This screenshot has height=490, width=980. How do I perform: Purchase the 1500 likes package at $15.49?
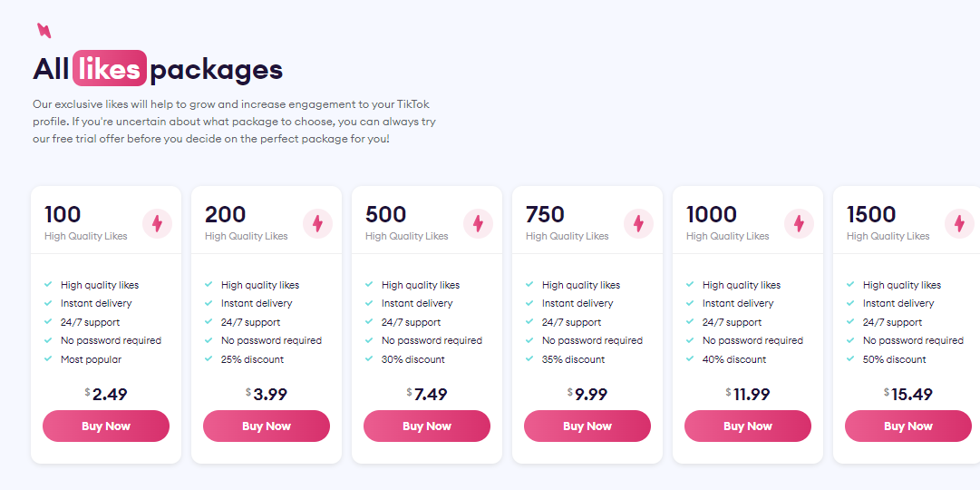[x=908, y=426]
